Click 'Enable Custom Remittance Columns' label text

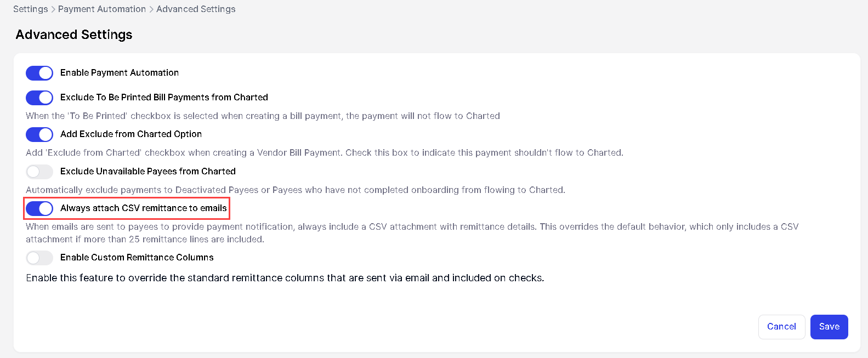click(x=137, y=258)
